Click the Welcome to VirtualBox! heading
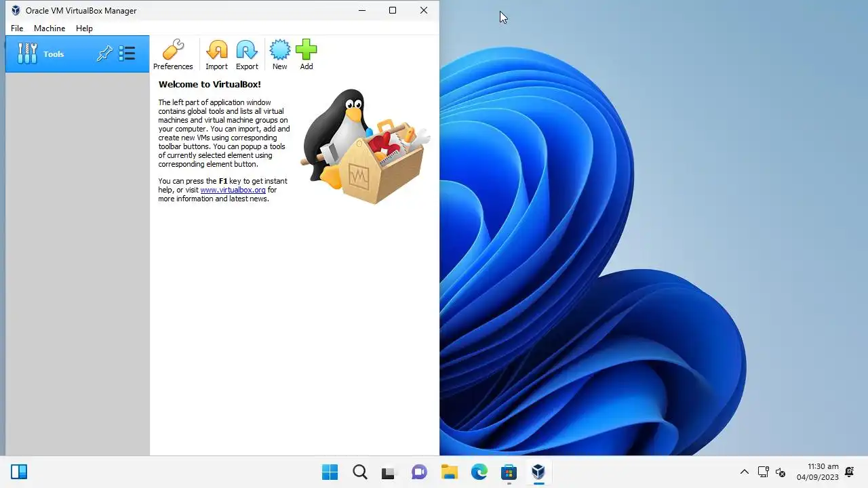 [x=210, y=84]
